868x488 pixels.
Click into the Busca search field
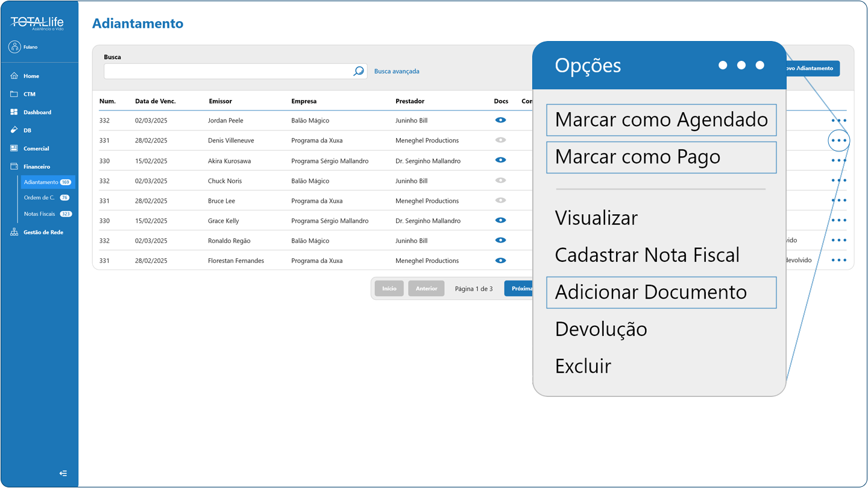point(228,71)
